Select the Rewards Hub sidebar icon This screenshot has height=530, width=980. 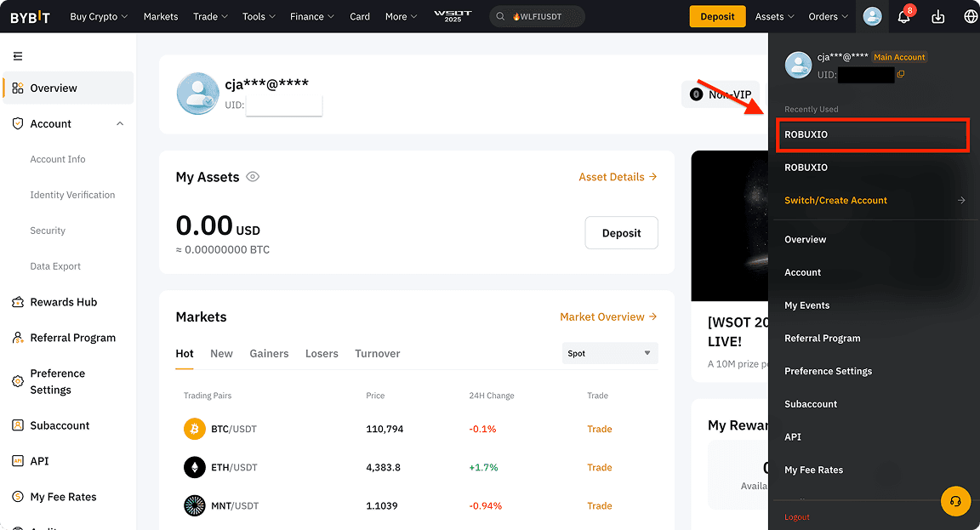pos(18,301)
